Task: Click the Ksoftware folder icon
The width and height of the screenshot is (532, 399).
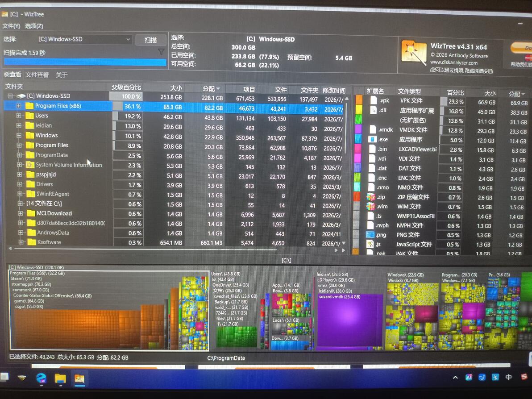Action: pyautogui.click(x=32, y=242)
